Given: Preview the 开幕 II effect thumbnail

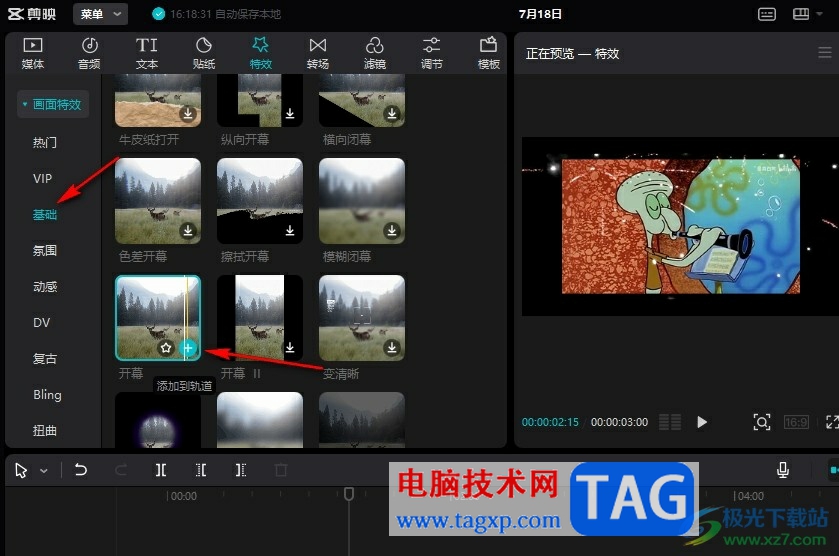Looking at the screenshot, I should [260, 318].
